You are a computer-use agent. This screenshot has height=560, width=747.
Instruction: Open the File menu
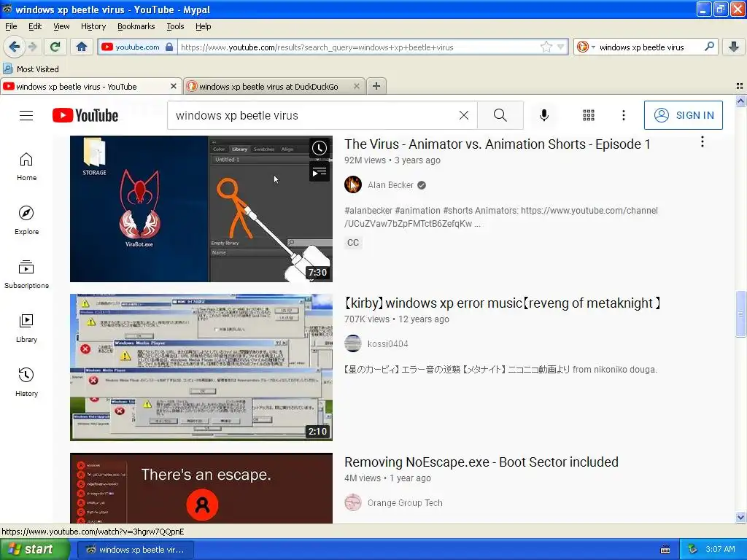(11, 26)
